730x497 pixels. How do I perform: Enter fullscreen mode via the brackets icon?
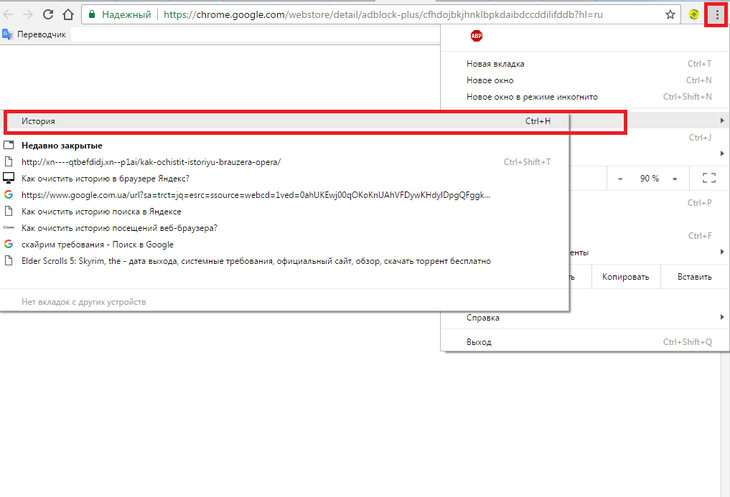(710, 178)
